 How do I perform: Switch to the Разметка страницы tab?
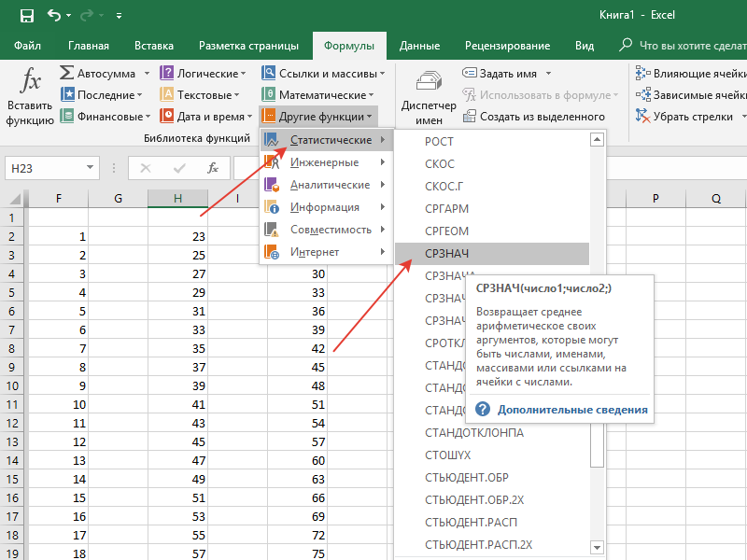coord(248,46)
